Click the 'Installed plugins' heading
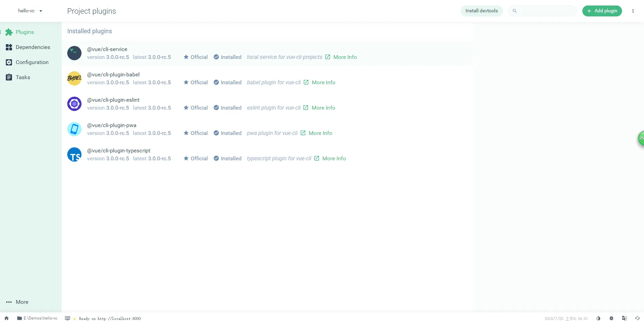The width and height of the screenshot is (644, 324). point(89,31)
